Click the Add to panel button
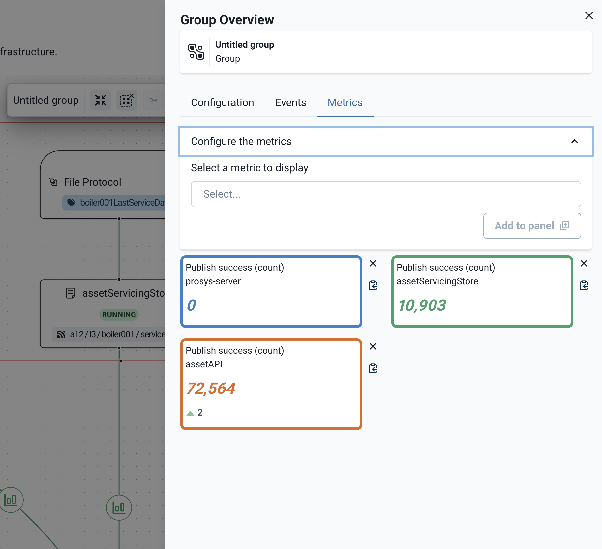602x549 pixels. pos(531,226)
